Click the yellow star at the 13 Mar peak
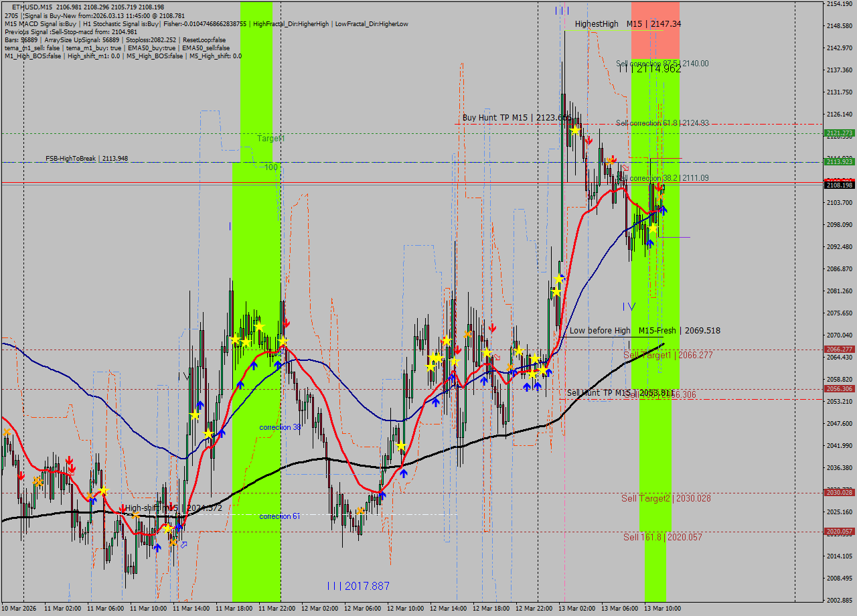Image resolution: width=857 pixels, height=616 pixels. click(574, 130)
